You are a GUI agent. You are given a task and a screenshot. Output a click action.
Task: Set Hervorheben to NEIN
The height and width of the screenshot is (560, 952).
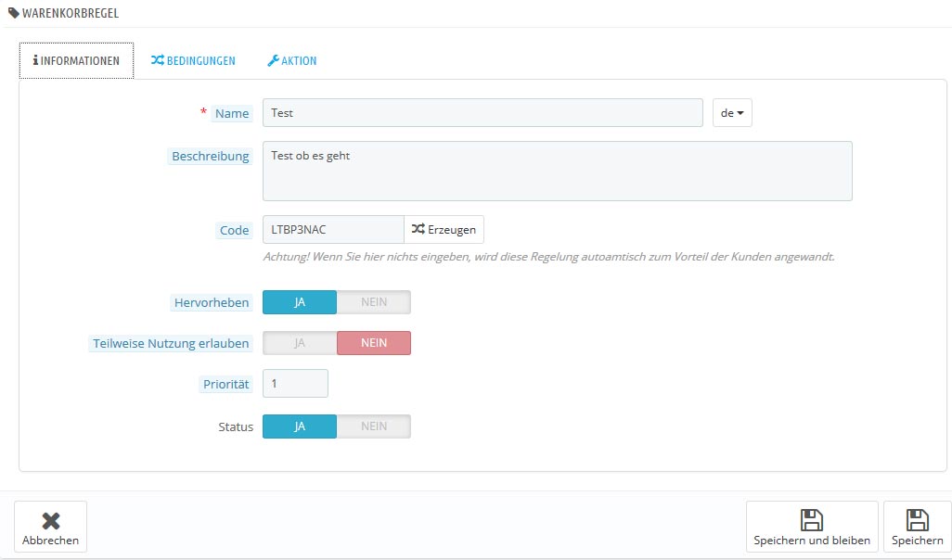[x=373, y=302]
